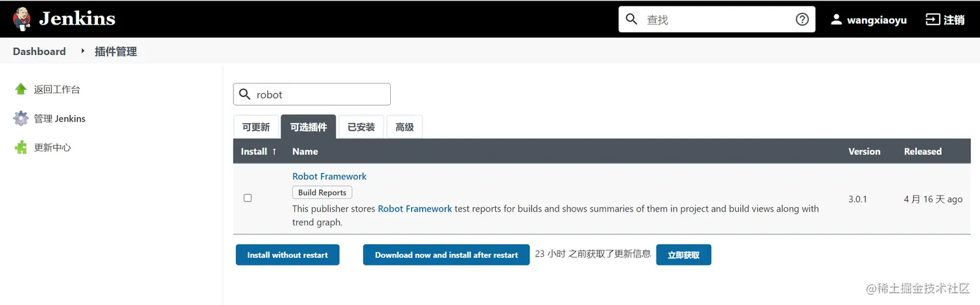Click the gear icon for 管理 Jenkins
This screenshot has width=980, height=305.
(21, 119)
